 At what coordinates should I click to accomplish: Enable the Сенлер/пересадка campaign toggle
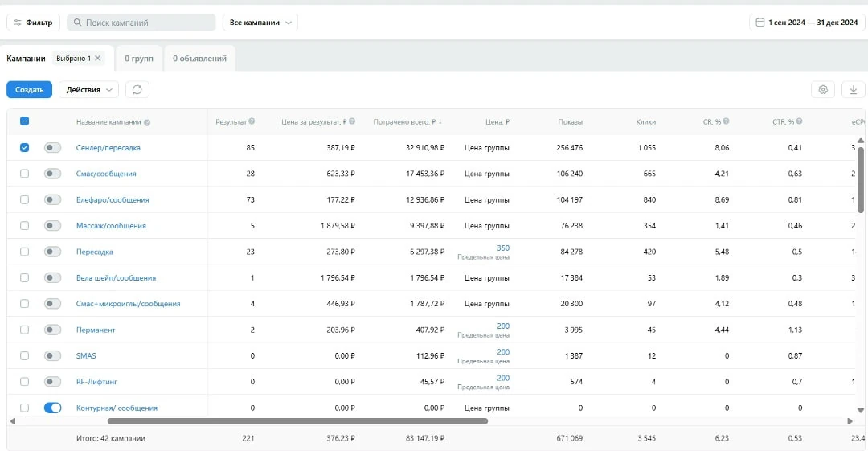click(x=52, y=147)
